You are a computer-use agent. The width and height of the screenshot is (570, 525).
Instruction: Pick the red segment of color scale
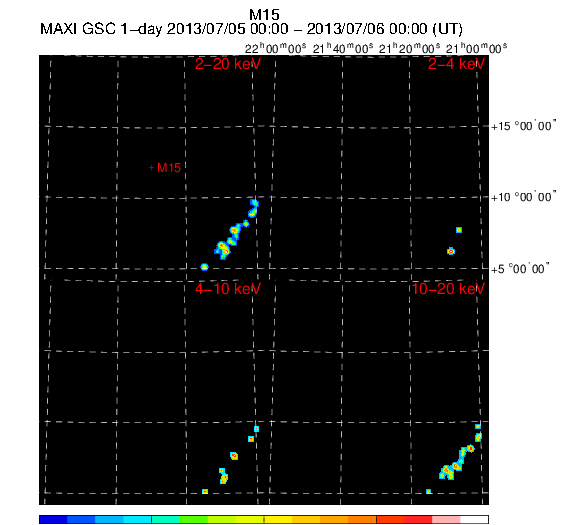pos(418,519)
